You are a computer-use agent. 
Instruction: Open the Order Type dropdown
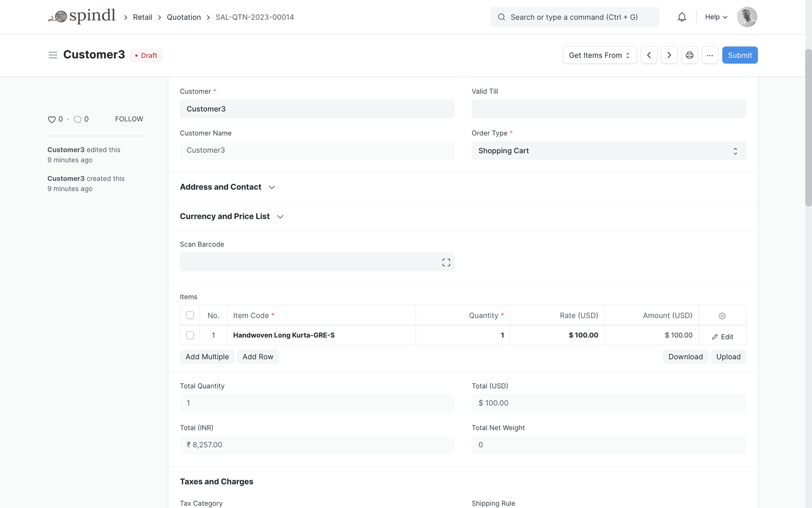[609, 151]
